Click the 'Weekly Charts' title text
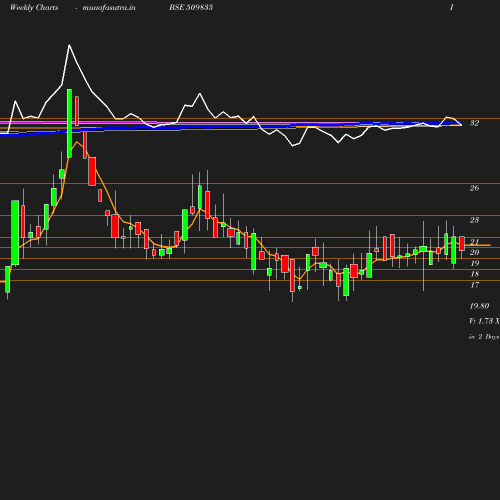The image size is (500, 500). click(x=34, y=7)
